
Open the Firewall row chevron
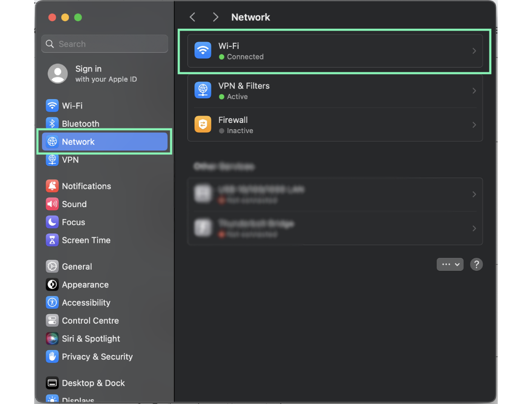474,125
